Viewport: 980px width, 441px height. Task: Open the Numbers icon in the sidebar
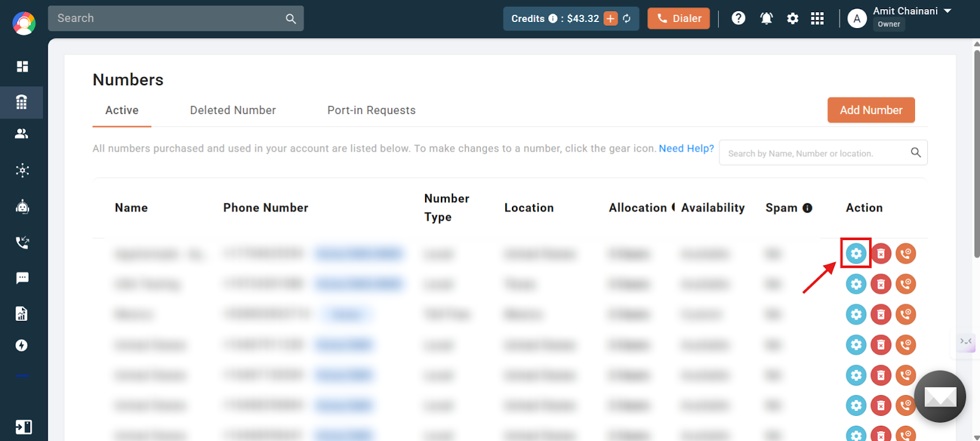pos(21,102)
